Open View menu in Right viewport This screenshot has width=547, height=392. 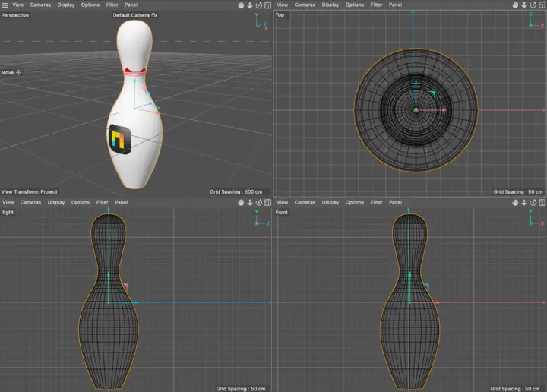tap(8, 202)
